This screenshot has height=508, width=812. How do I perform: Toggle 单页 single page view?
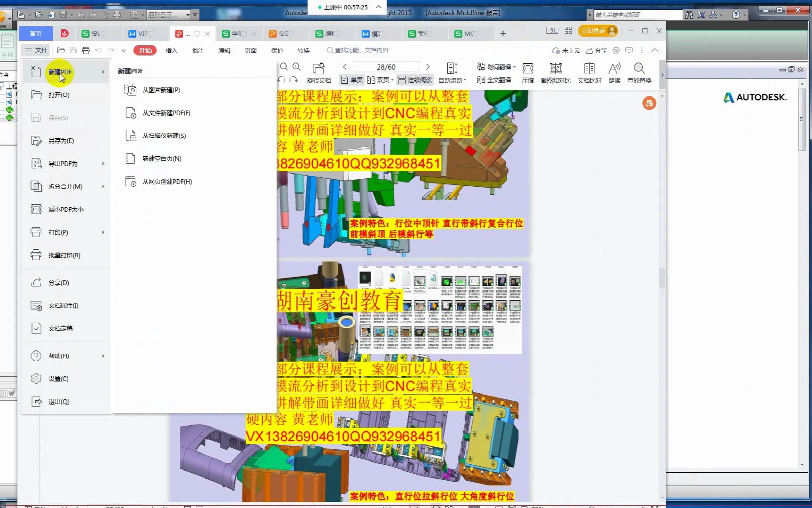(351, 80)
